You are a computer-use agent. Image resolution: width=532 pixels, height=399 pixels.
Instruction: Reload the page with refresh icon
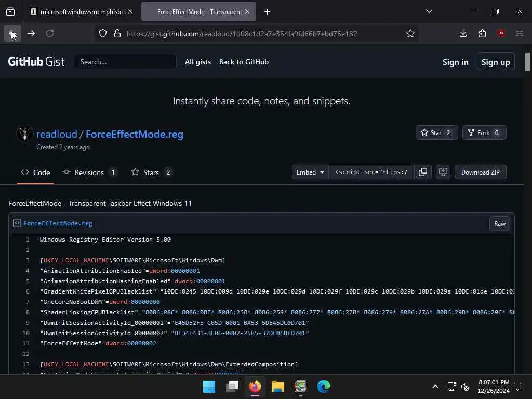pyautogui.click(x=50, y=33)
